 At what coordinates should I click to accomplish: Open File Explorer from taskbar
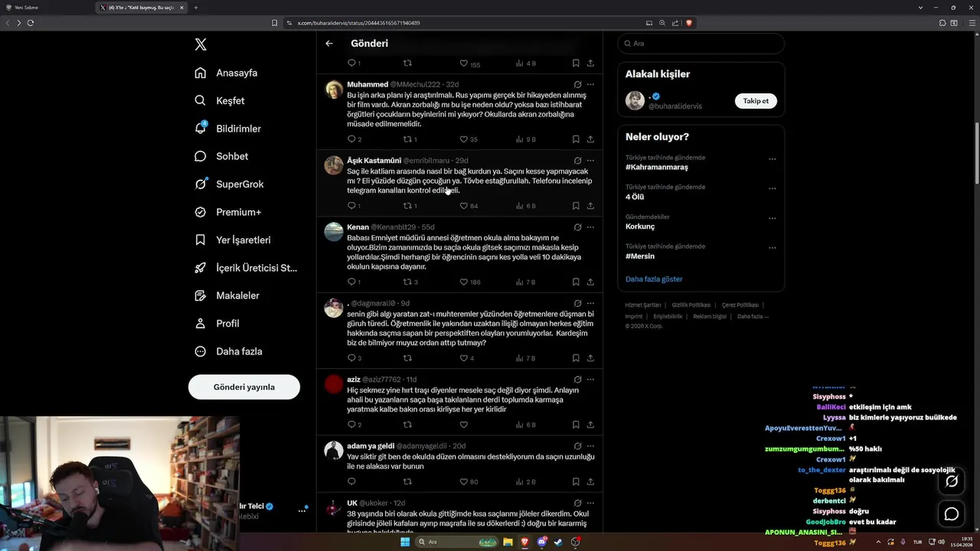[x=508, y=542]
